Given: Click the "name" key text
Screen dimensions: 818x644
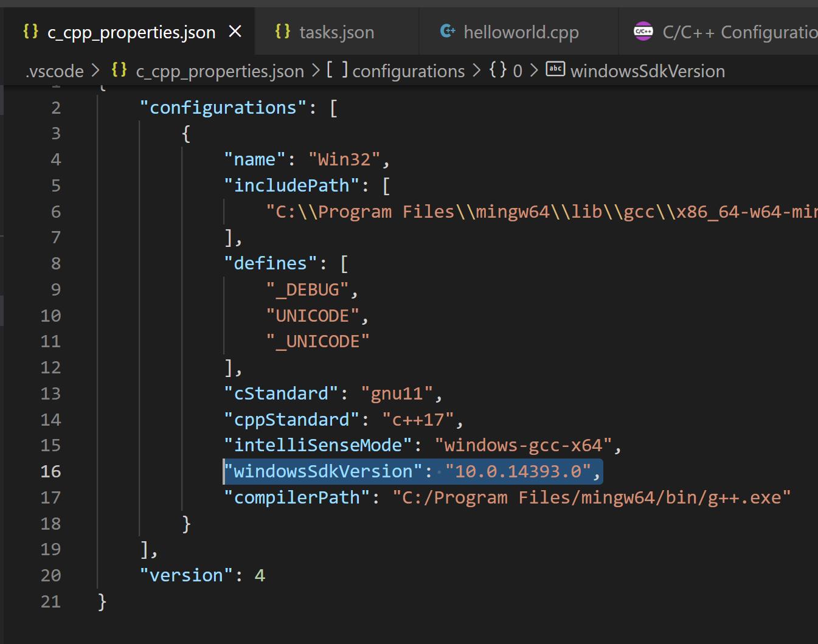Looking at the screenshot, I should 255,159.
